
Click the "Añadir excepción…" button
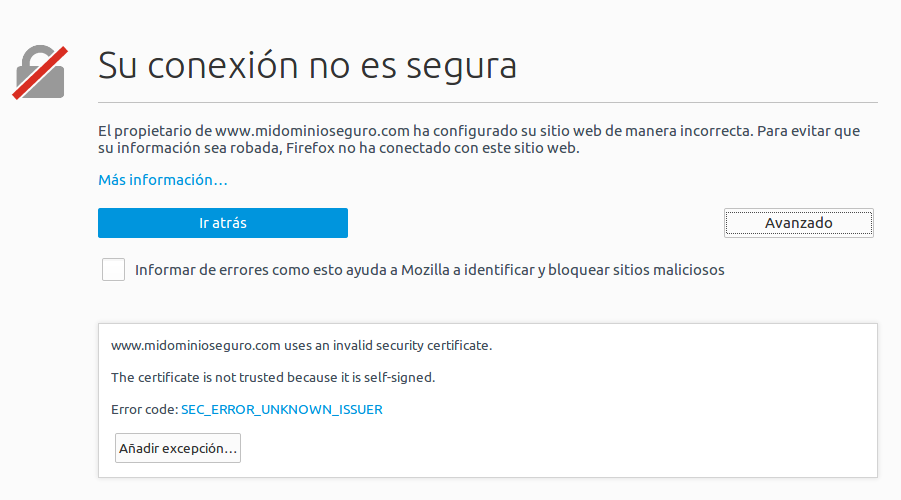pyautogui.click(x=178, y=449)
